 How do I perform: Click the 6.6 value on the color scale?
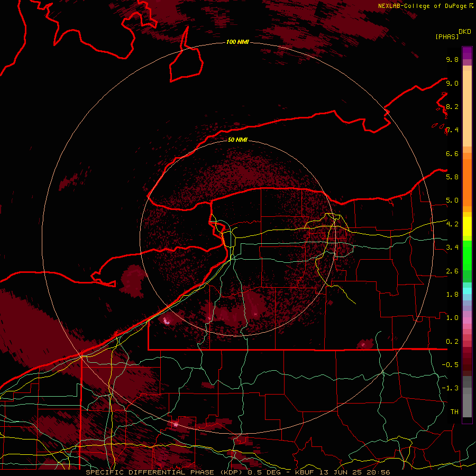click(x=452, y=153)
